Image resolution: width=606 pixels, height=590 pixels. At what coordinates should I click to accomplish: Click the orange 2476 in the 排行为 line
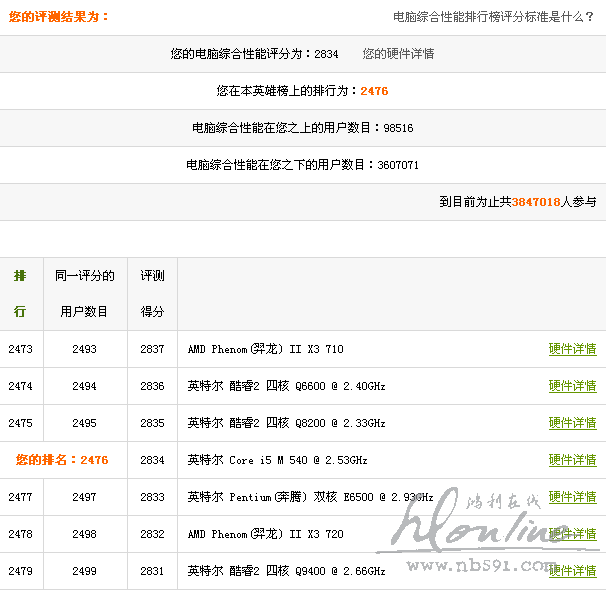(x=374, y=91)
